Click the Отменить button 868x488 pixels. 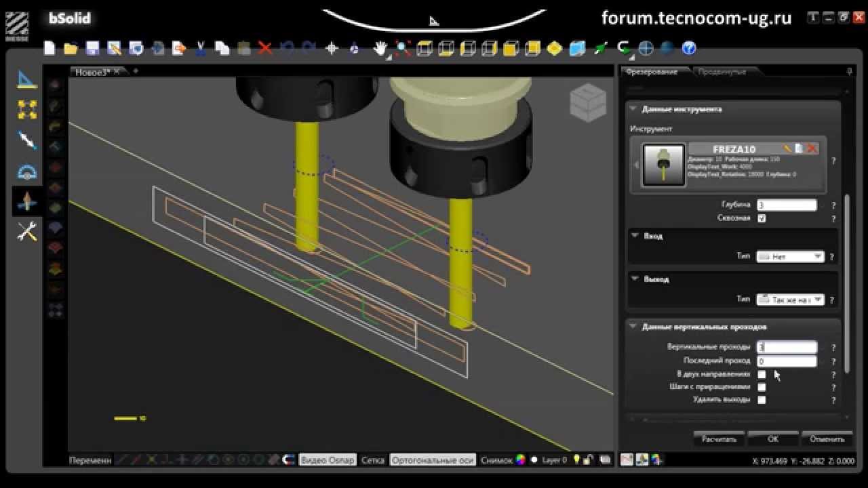click(827, 439)
